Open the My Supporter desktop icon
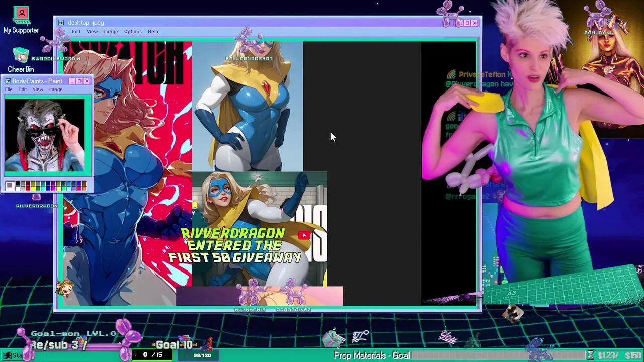The height and width of the screenshot is (362, 644). 21,20
